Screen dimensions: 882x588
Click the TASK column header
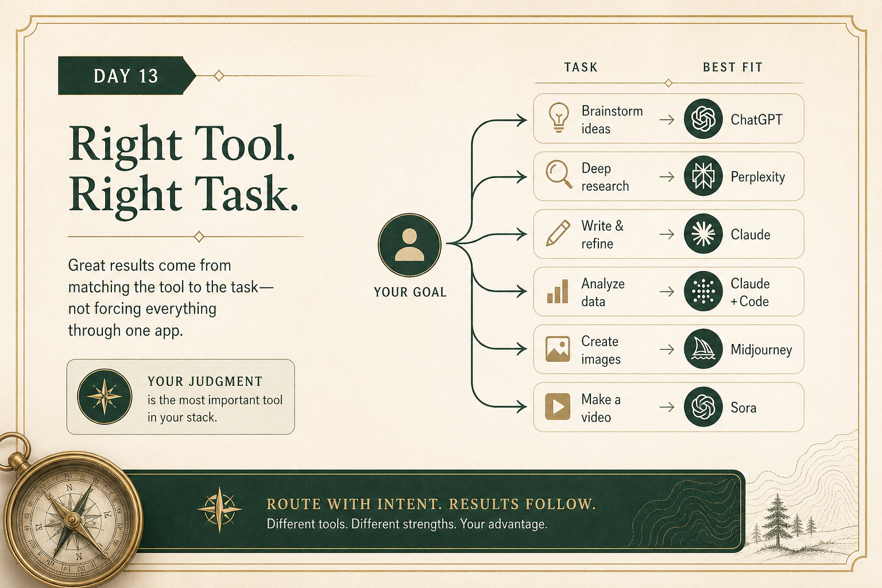[581, 67]
